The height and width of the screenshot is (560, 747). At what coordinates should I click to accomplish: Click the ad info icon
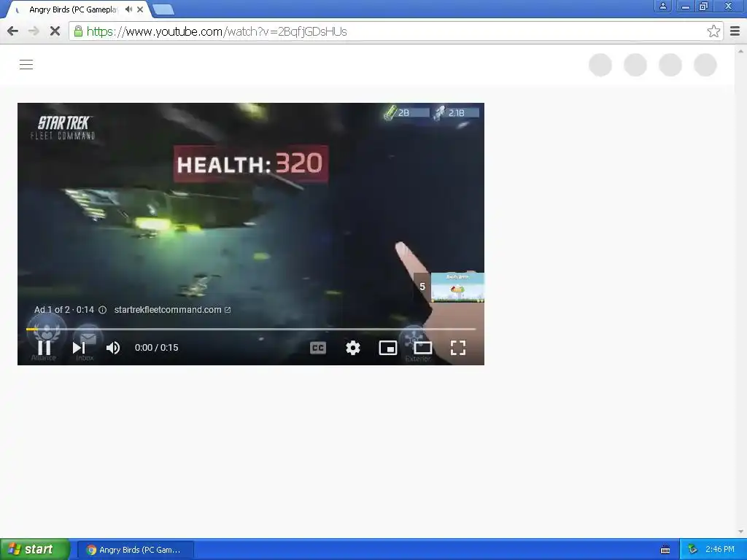[x=102, y=310]
